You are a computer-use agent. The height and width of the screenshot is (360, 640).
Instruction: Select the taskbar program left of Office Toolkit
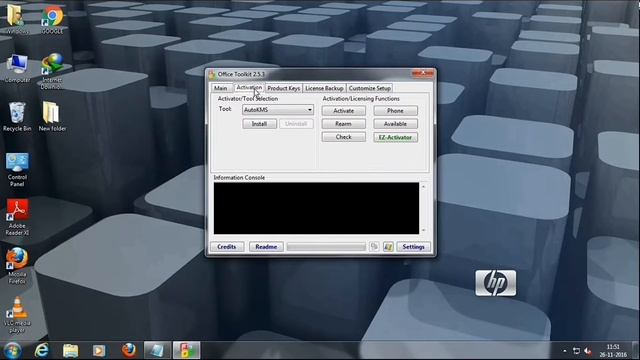pyautogui.click(x=157, y=351)
